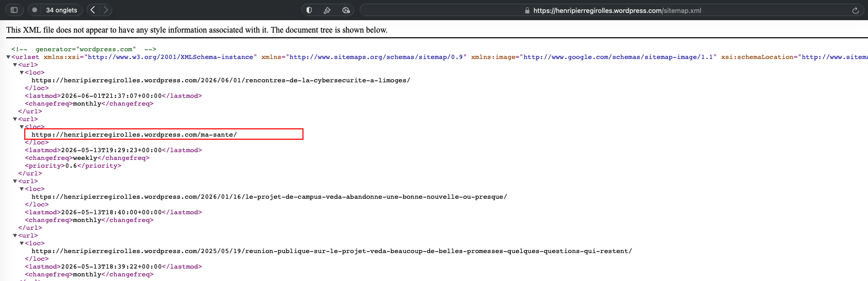Click the rencontres-de-la-cybersecurite-a-limoges URL text
Image resolution: width=868 pixels, height=281 pixels.
point(221,80)
